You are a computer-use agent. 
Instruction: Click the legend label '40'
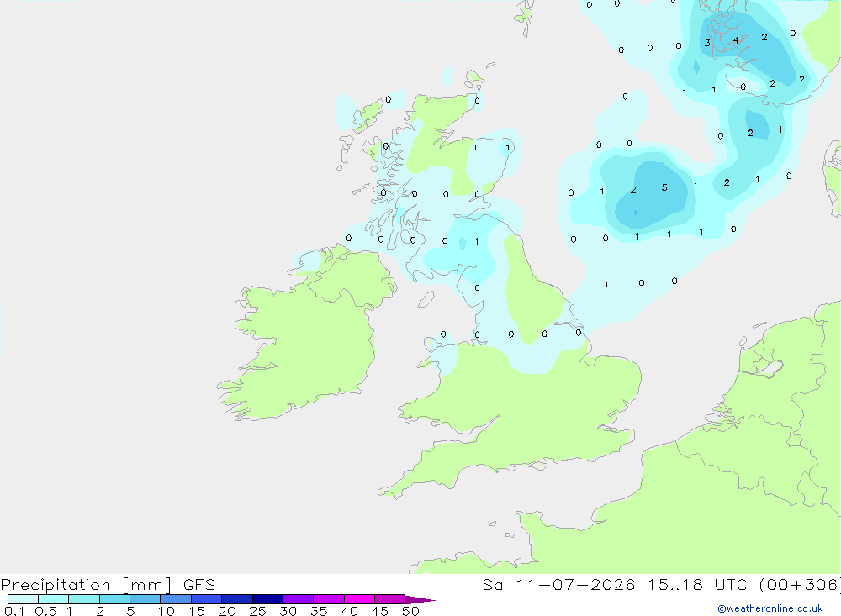349,611
